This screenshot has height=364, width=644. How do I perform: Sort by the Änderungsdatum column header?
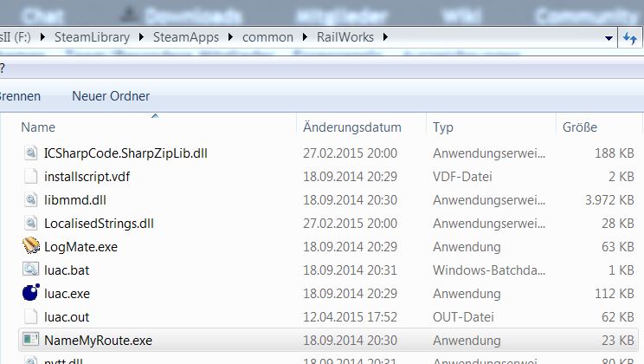(x=352, y=127)
